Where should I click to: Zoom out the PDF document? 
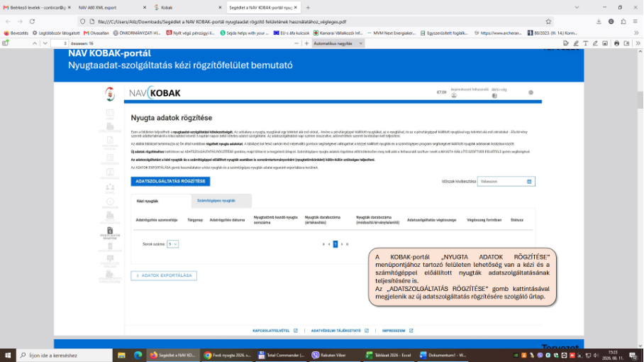pos(296,43)
